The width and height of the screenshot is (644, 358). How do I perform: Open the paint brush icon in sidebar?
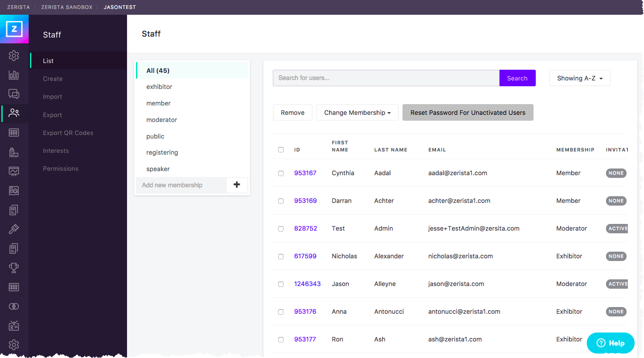[14, 229]
